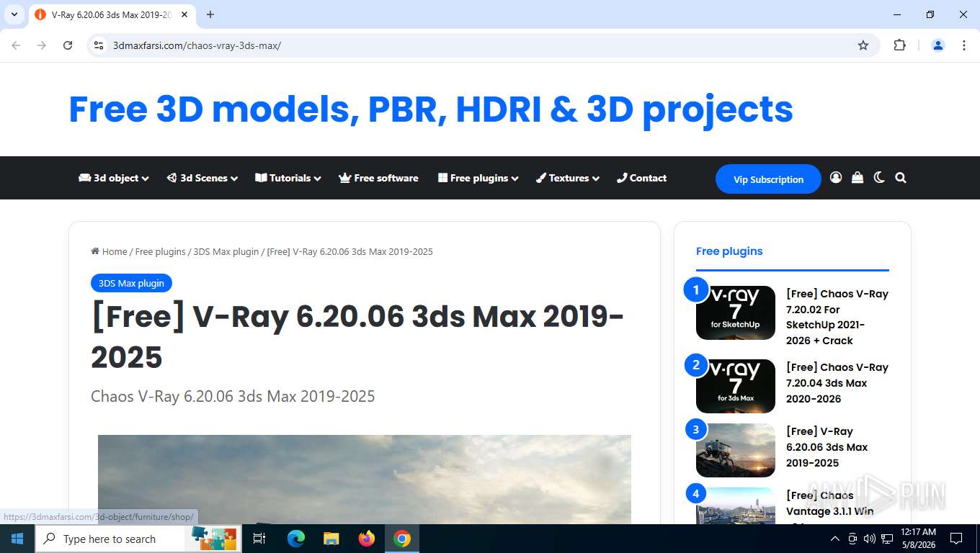Open the site search magnifier icon
Viewport: 980px width, 553px height.
pyautogui.click(x=901, y=177)
